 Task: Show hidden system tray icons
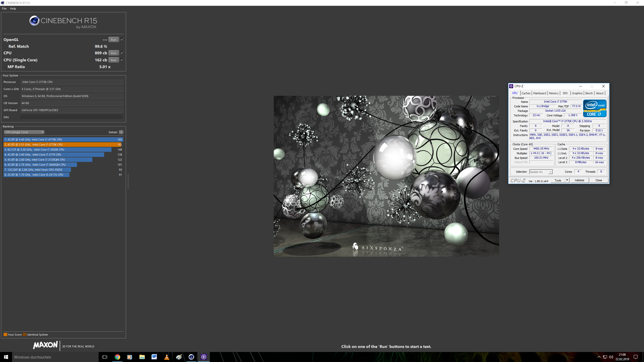coord(599,357)
